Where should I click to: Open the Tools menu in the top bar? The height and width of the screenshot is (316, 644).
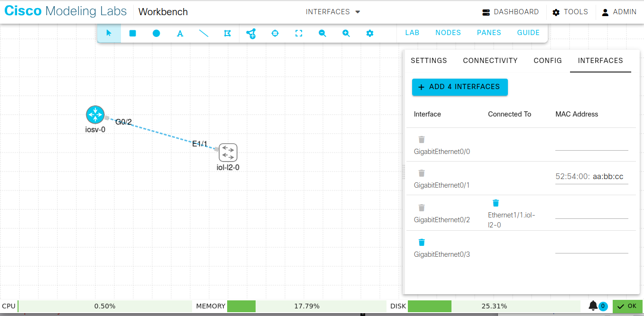570,12
